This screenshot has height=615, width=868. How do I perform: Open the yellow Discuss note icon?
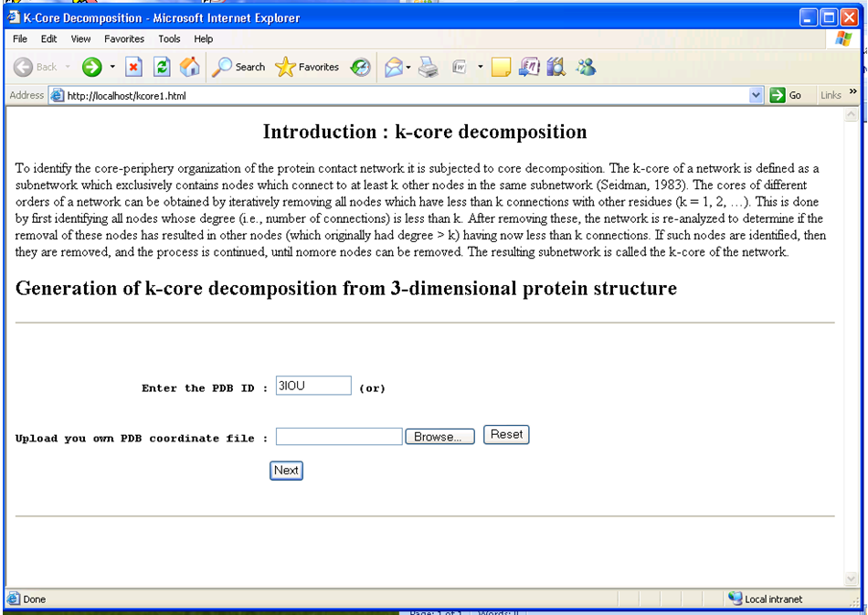tap(501, 67)
